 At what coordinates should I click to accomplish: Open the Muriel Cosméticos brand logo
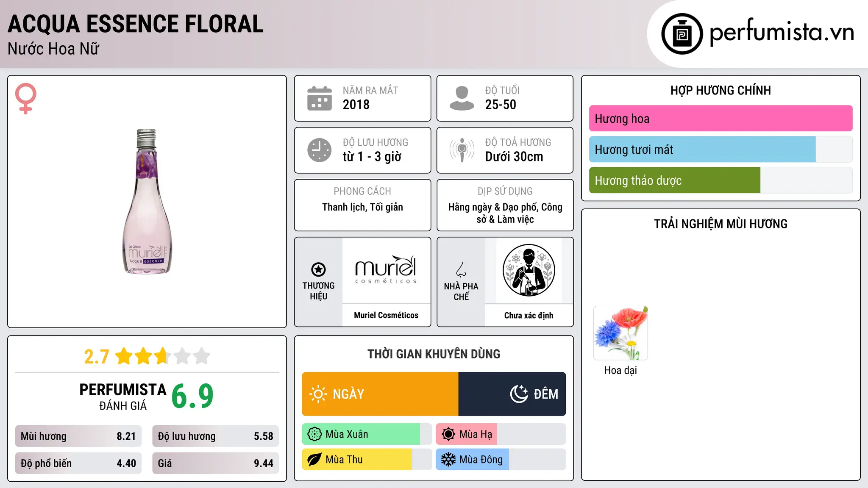tap(386, 270)
